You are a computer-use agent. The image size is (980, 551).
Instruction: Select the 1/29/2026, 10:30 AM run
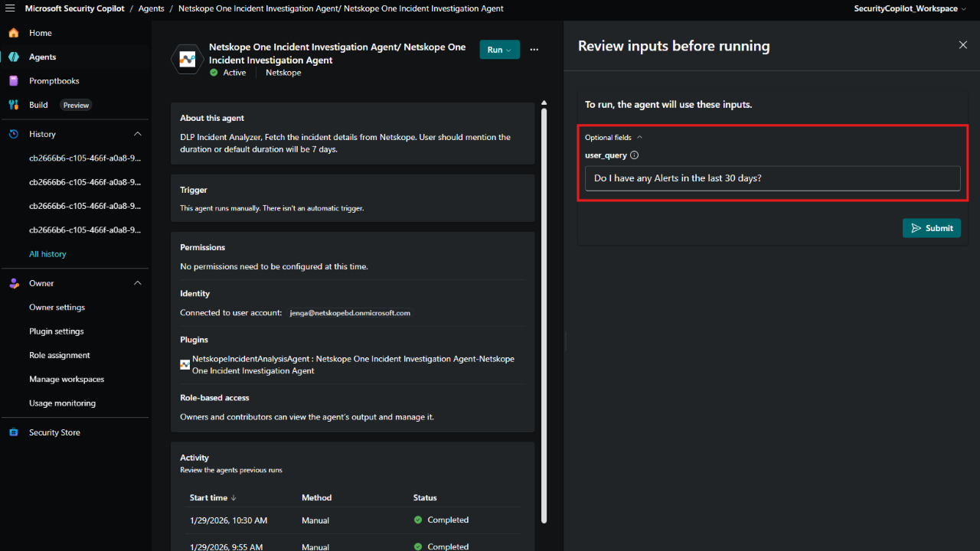pyautogui.click(x=228, y=520)
